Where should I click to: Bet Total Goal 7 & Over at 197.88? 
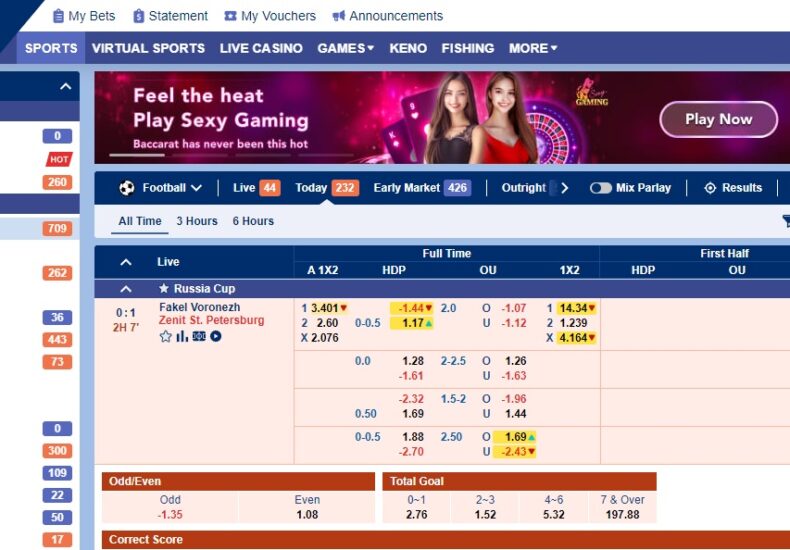tap(622, 515)
